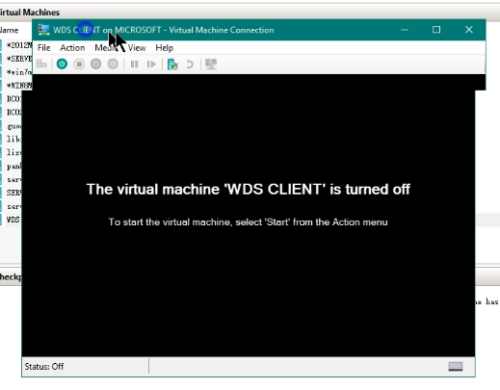Click the Reset toolbar icon
This screenshot has height=390, width=500.
(x=151, y=64)
